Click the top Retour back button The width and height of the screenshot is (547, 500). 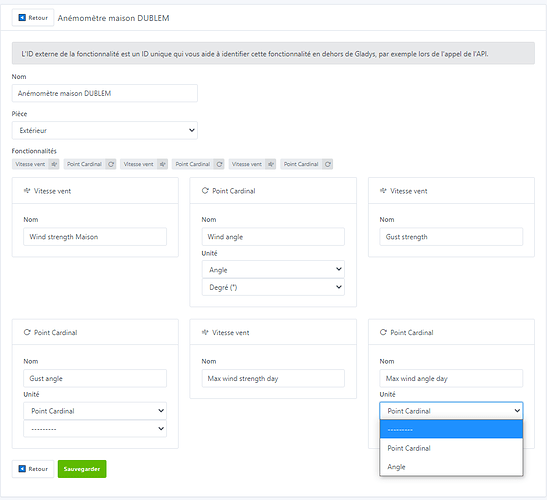click(x=33, y=18)
